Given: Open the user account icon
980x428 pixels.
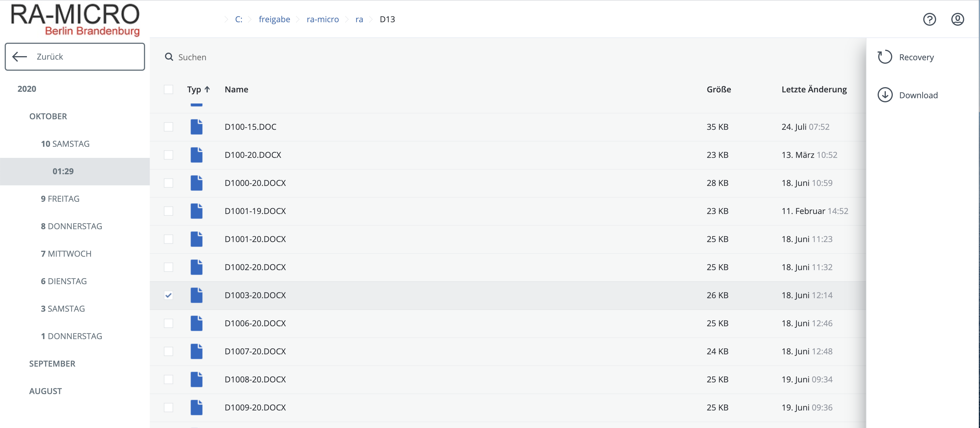Looking at the screenshot, I should (x=957, y=19).
